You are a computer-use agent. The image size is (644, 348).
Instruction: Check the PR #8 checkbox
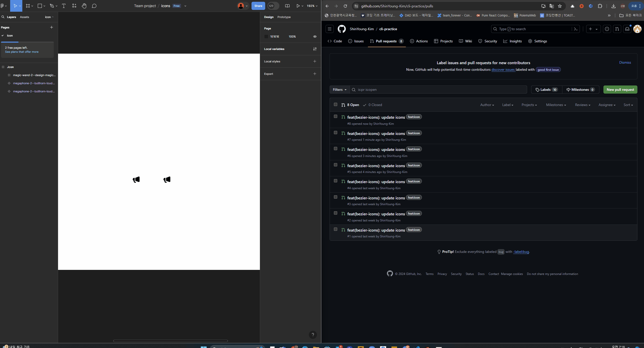[x=336, y=117]
